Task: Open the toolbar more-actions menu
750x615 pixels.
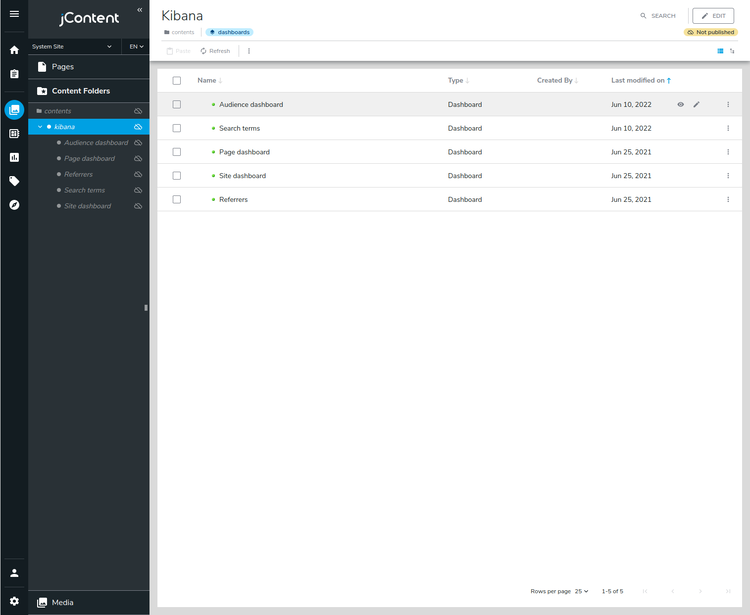Action: [249, 51]
